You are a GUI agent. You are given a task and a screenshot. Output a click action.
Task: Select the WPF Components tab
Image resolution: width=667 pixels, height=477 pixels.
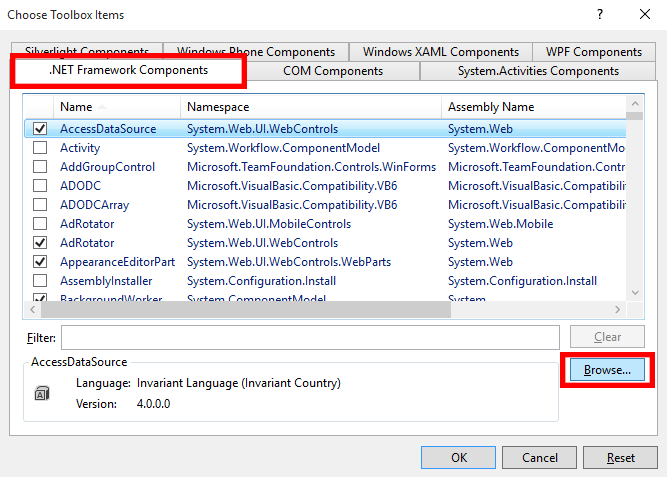594,51
